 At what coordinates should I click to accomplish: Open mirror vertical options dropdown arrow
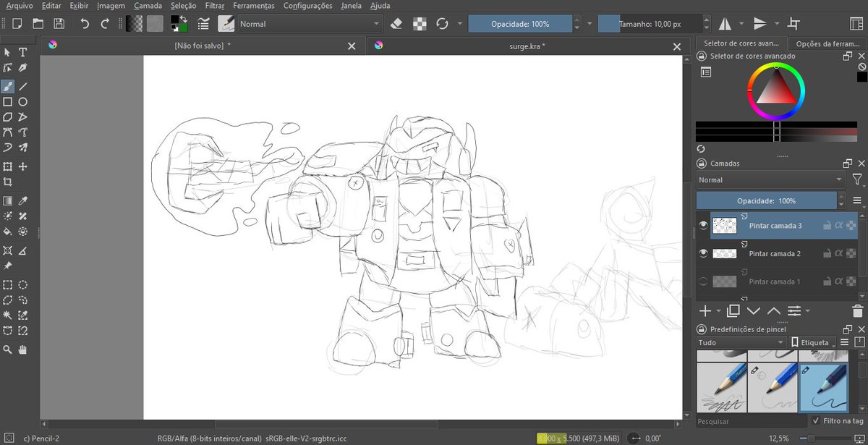coord(776,24)
